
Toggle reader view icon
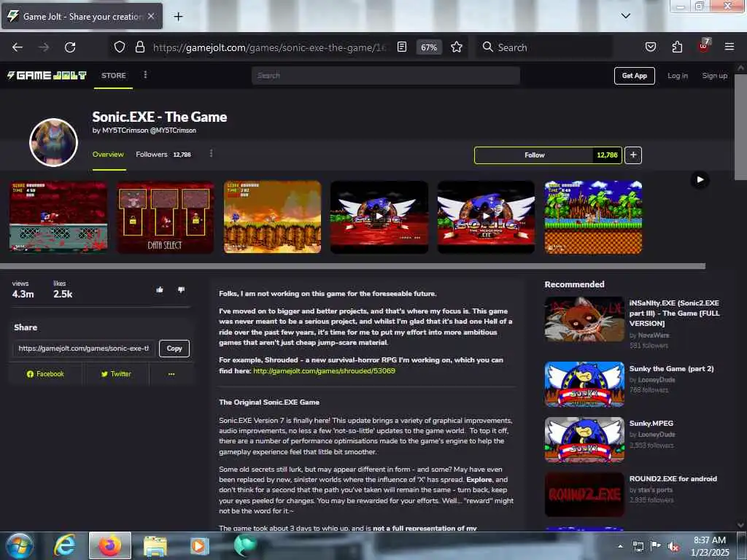402,47
